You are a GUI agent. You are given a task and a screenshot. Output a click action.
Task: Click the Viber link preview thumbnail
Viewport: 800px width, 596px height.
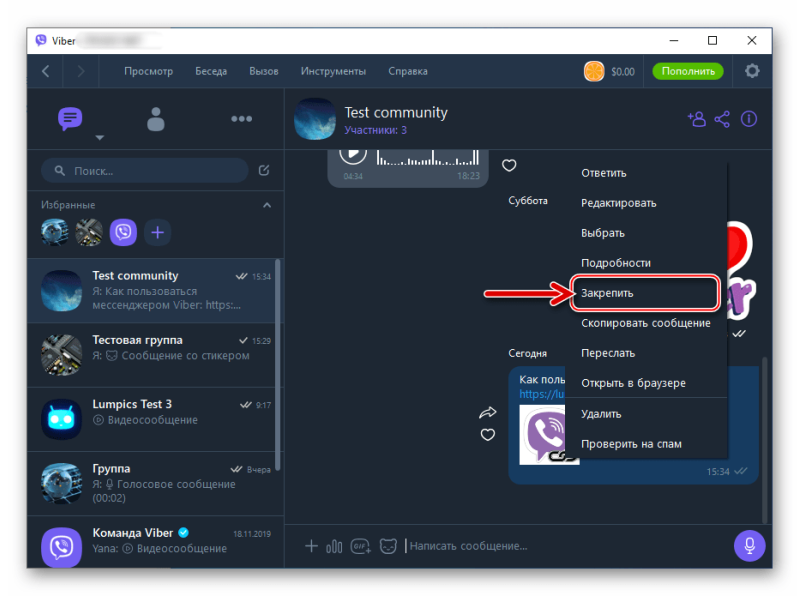click(x=542, y=435)
